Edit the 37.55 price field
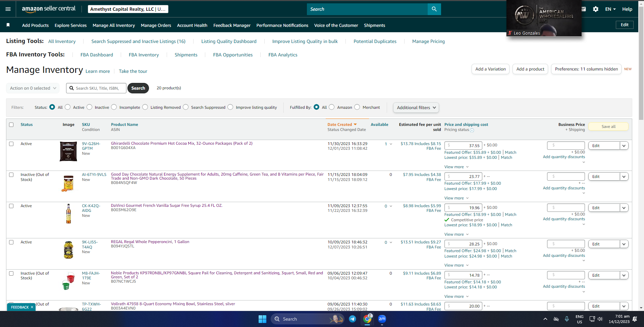Viewport: 644px width, 327px height. [463, 145]
